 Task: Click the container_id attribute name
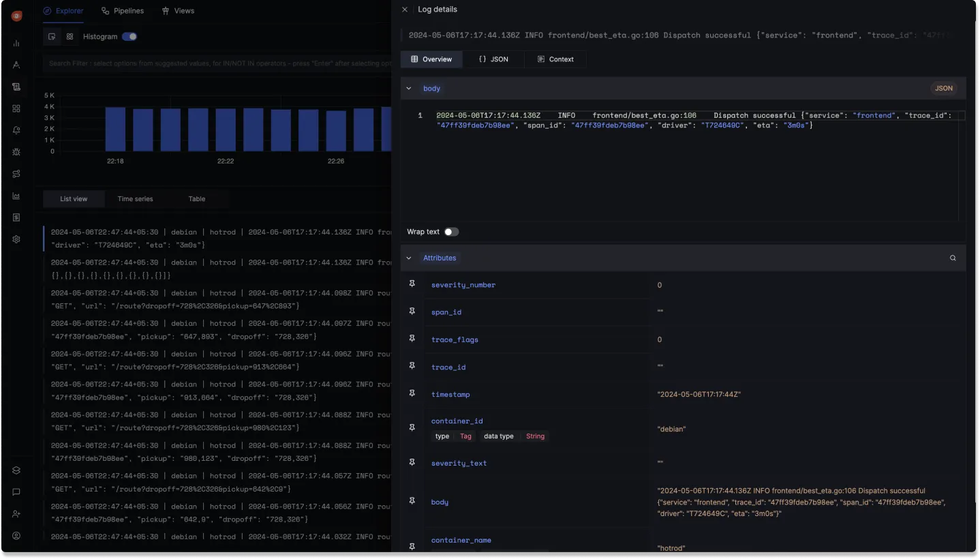point(457,421)
